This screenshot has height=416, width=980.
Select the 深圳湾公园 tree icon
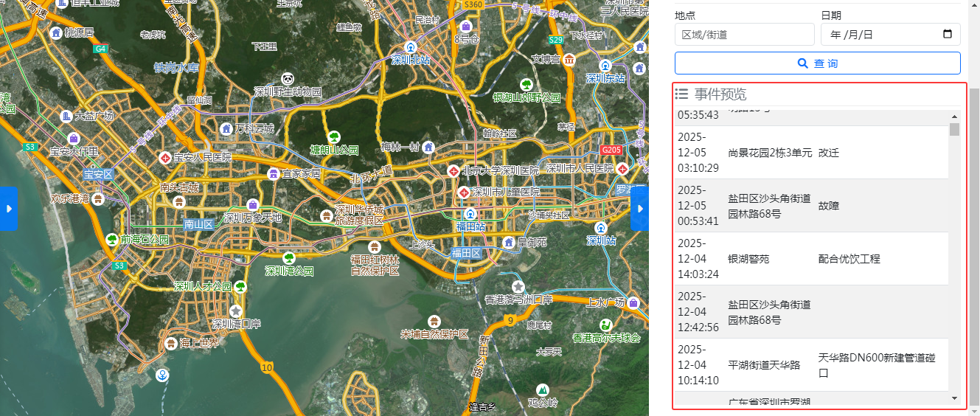pyautogui.click(x=289, y=257)
